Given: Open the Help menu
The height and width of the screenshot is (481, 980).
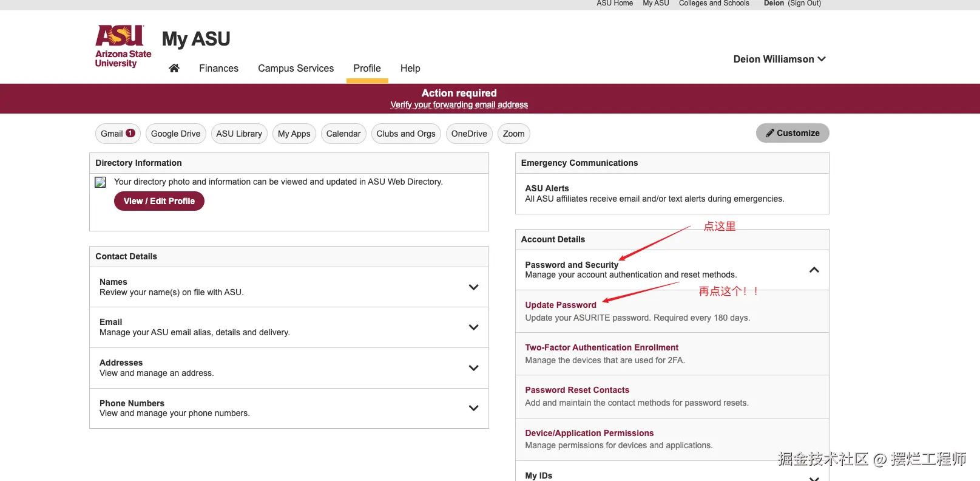Looking at the screenshot, I should click(410, 68).
